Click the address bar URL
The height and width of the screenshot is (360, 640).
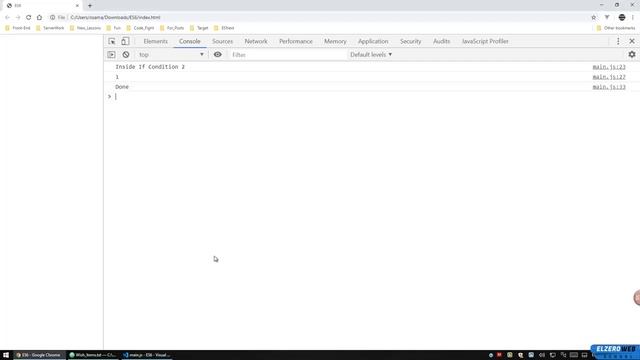116,18
